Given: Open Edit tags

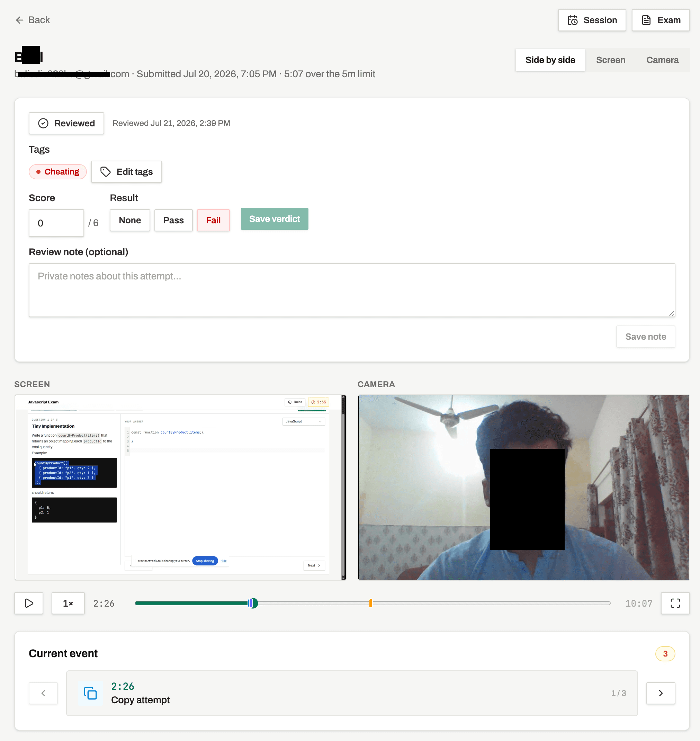Looking at the screenshot, I should 126,172.
